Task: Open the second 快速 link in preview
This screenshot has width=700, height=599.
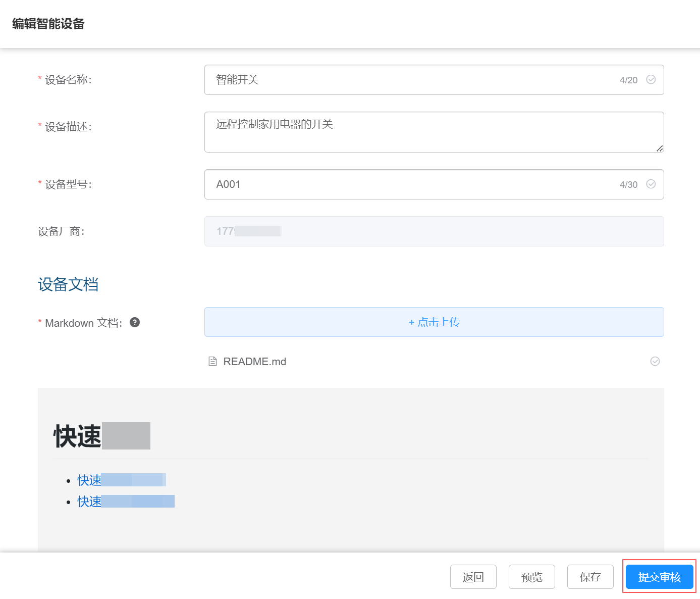Action: (126, 501)
